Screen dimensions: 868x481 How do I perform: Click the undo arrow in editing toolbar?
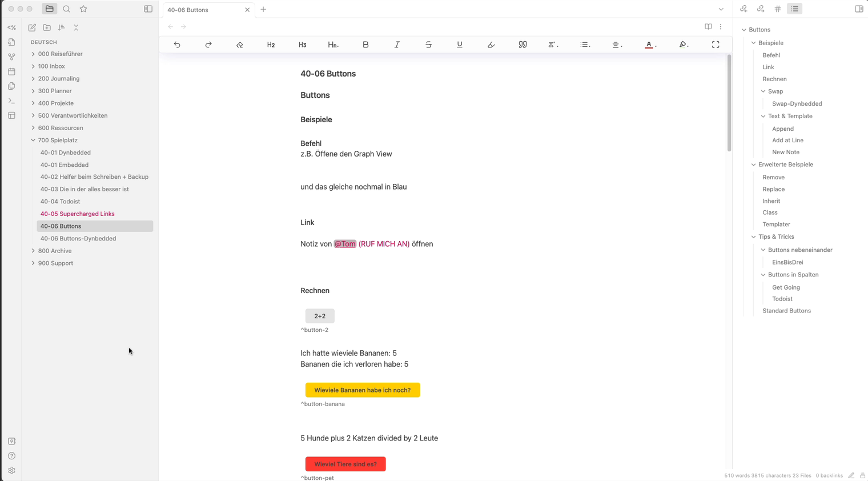[x=177, y=45]
